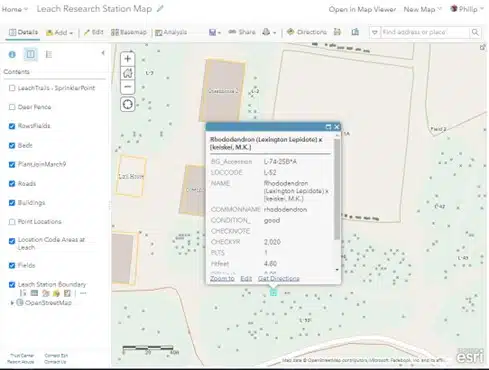Open the About map info icon
Viewport: 489px width, 370px height.
point(12,54)
